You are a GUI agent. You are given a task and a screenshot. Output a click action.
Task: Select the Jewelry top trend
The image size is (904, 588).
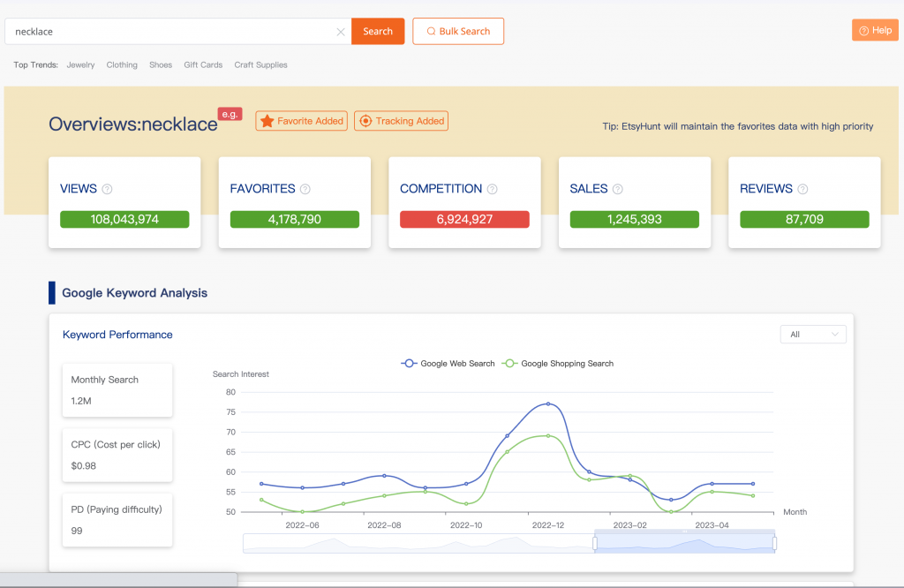coord(80,64)
